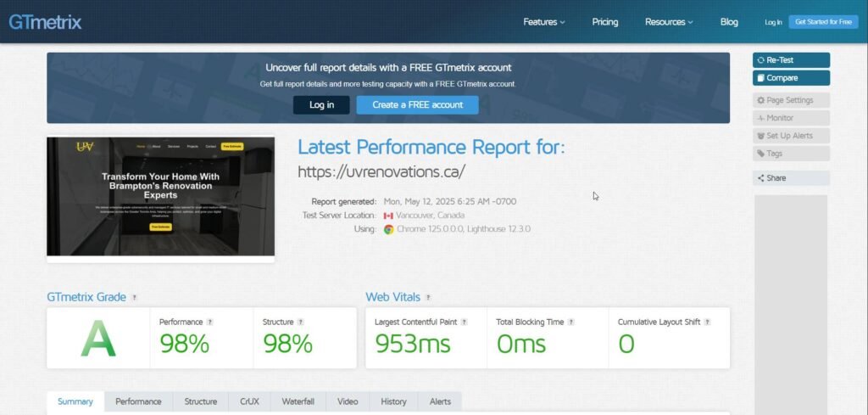Open Page Settings in sidebar

[791, 100]
